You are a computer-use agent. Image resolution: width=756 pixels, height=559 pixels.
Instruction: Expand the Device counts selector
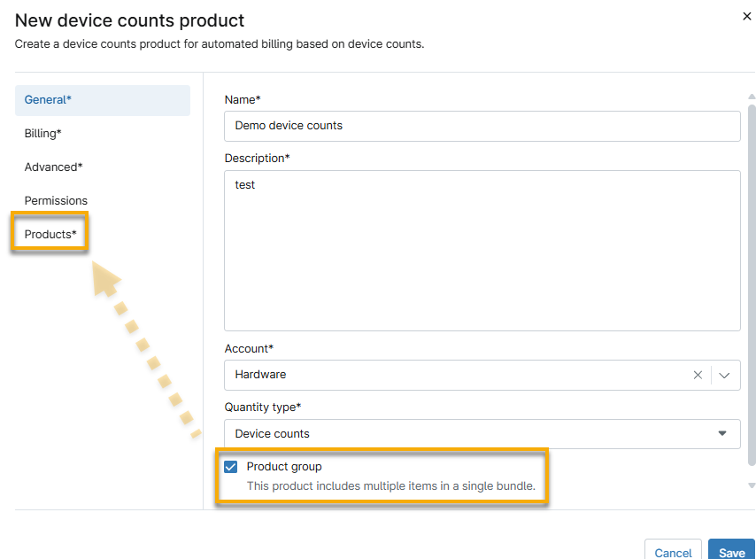[724, 434]
